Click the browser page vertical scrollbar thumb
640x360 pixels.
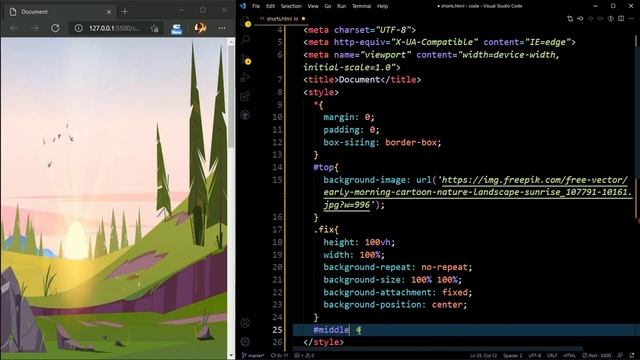[x=231, y=96]
